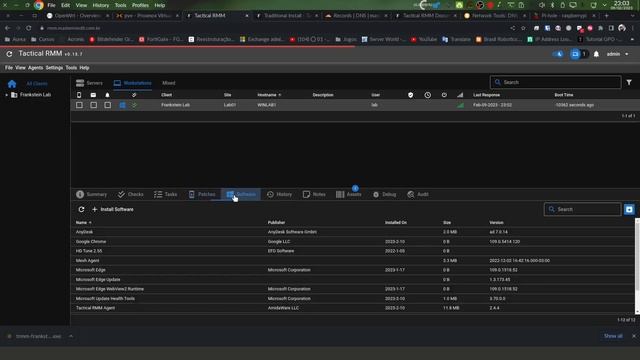Click the green online status icon for WINLAB1
Screen dimensions: 640x360
[x=460, y=105]
